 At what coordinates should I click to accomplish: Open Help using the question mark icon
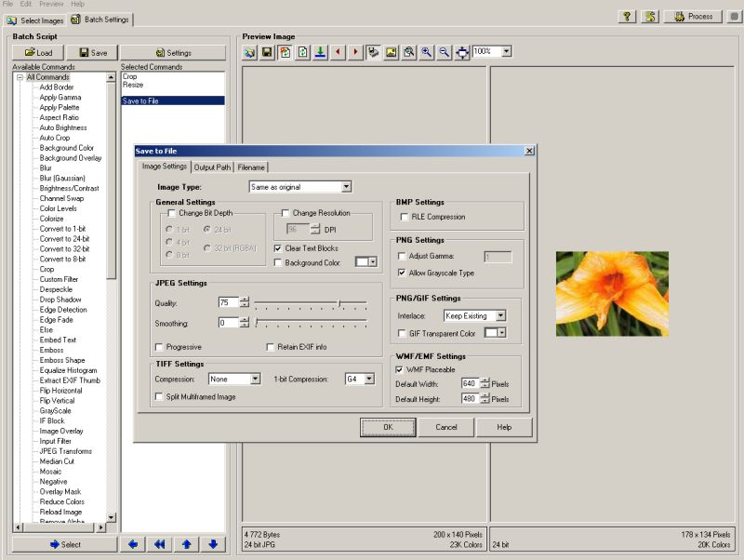click(x=627, y=15)
